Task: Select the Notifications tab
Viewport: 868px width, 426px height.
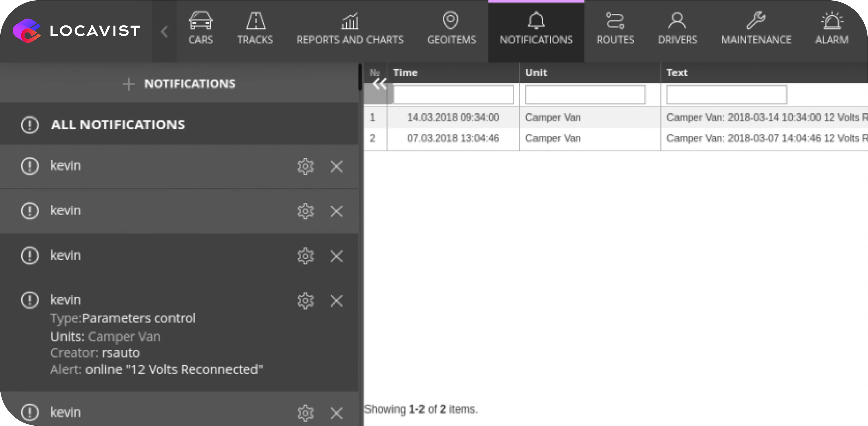Action: click(x=536, y=30)
